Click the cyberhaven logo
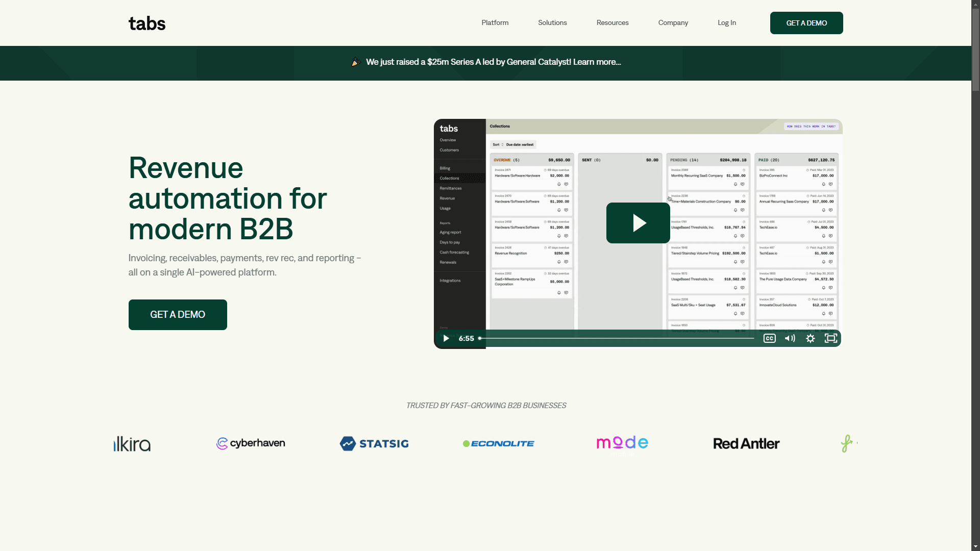This screenshot has height=551, width=980. click(251, 443)
